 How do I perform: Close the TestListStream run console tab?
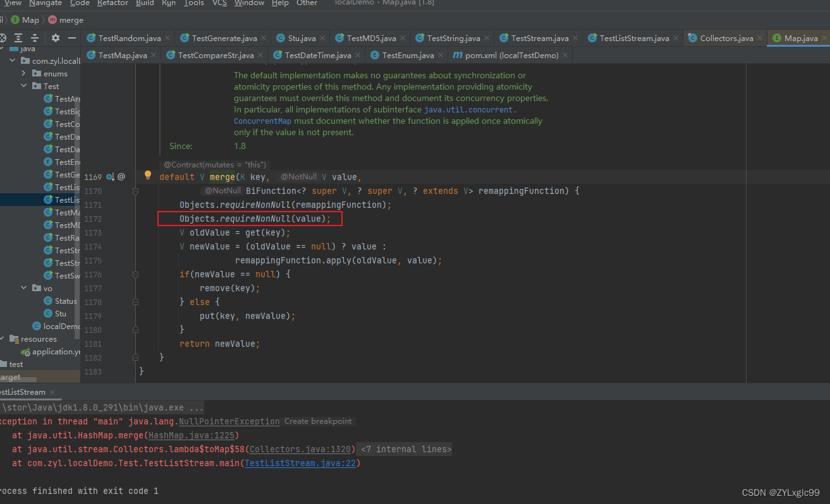(52, 392)
